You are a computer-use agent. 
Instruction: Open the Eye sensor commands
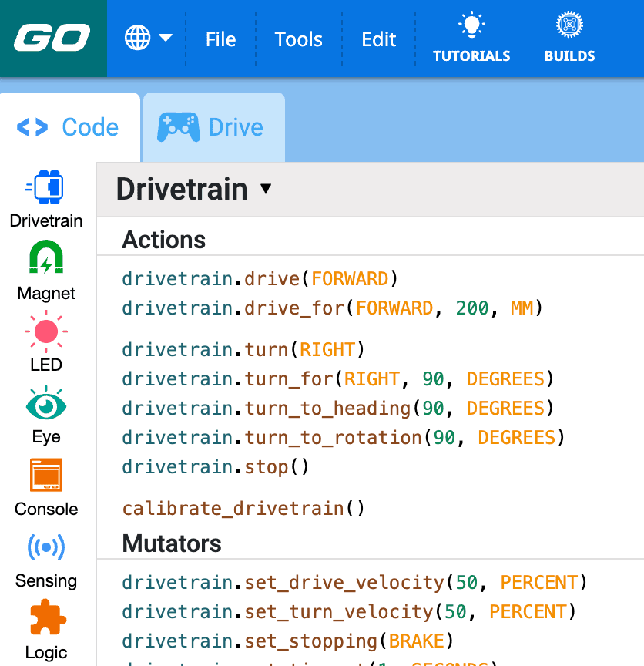(45, 415)
